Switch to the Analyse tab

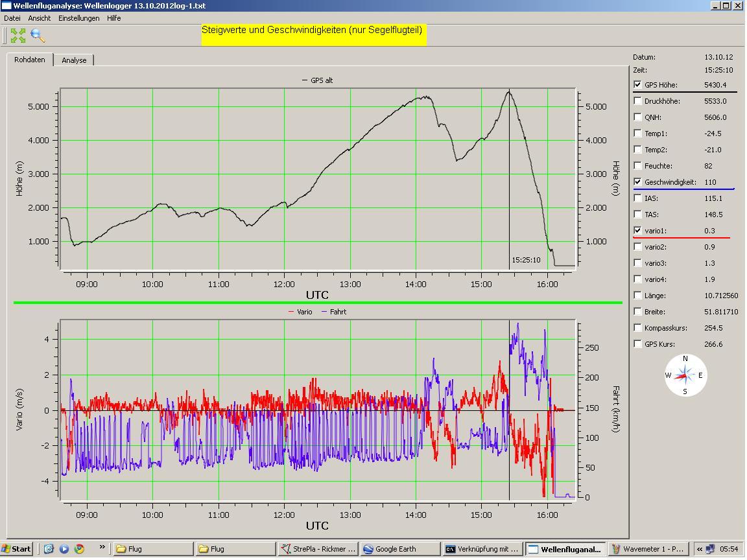[74, 60]
